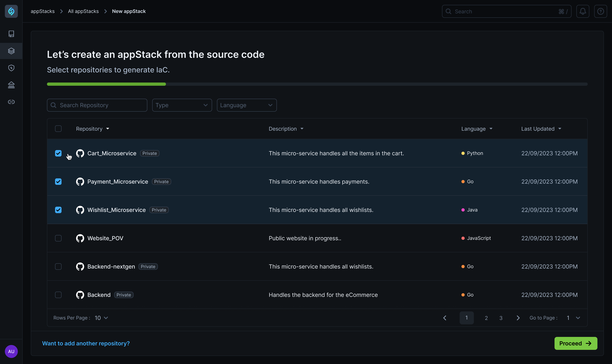The image size is (612, 364).
Task: Go to the previous page arrow
Action: [x=445, y=318]
